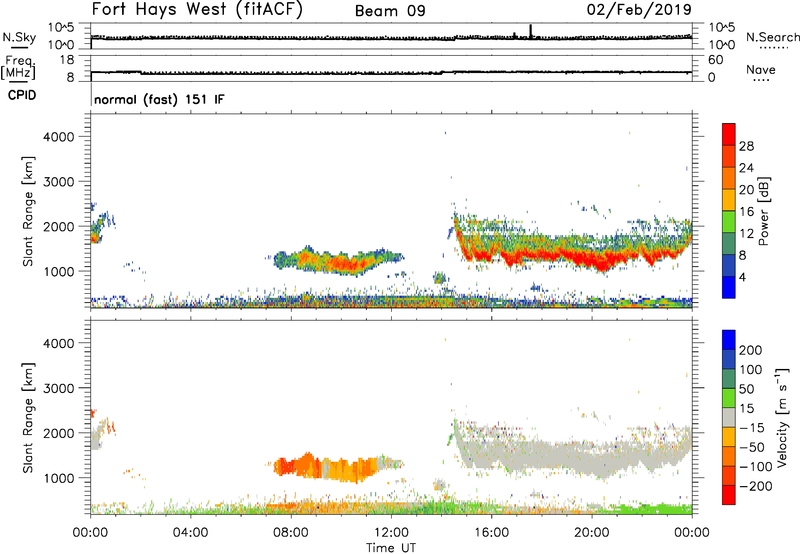Click the "20:00" time axis label
Image resolution: width=800 pixels, height=554 pixels.
591,533
